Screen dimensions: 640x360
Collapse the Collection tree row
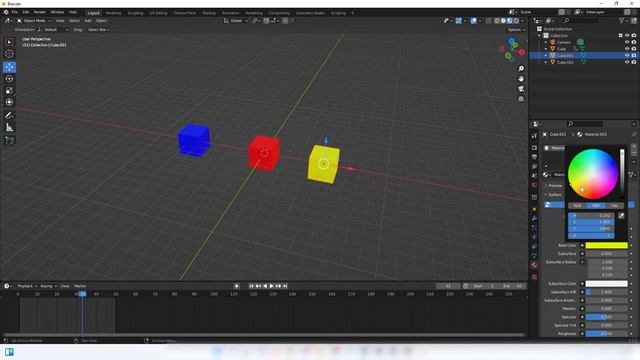coord(540,36)
